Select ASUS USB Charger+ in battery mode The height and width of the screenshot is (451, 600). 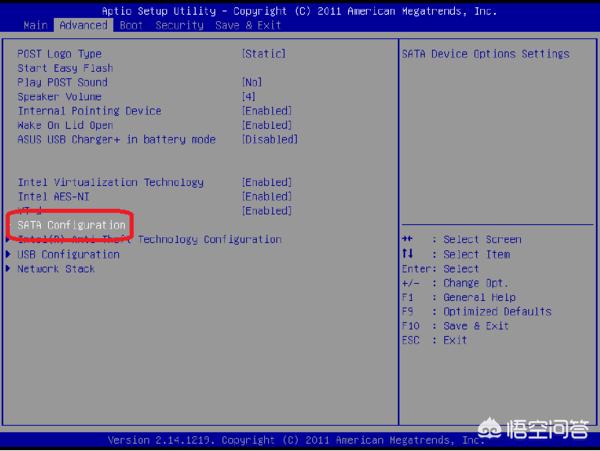[x=116, y=139]
